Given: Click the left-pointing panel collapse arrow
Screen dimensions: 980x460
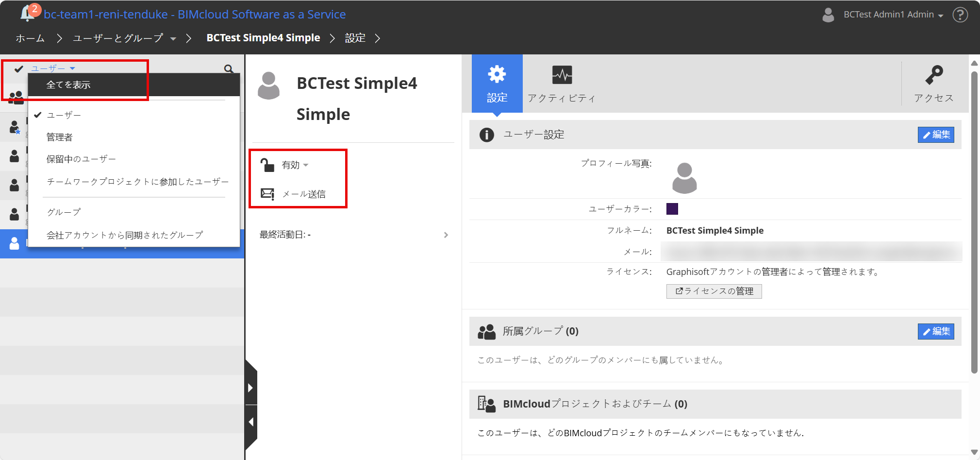Looking at the screenshot, I should [250, 422].
